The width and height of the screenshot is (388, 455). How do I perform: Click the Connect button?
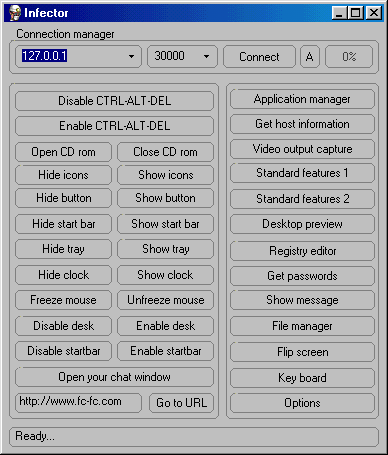(x=259, y=57)
